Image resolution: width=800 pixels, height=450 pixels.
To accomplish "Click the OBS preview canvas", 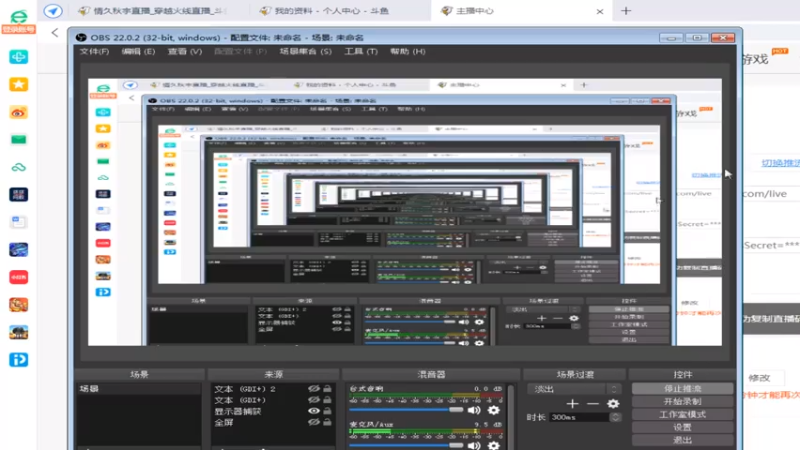I will point(405,212).
